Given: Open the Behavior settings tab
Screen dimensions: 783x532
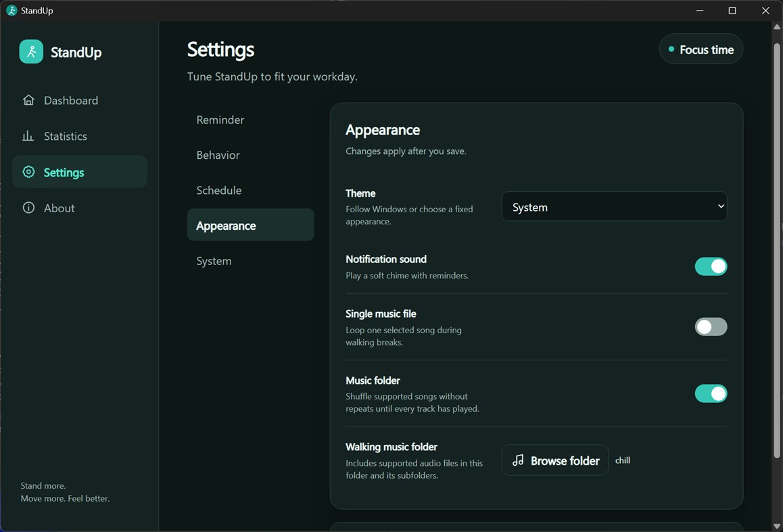Looking at the screenshot, I should (251, 155).
